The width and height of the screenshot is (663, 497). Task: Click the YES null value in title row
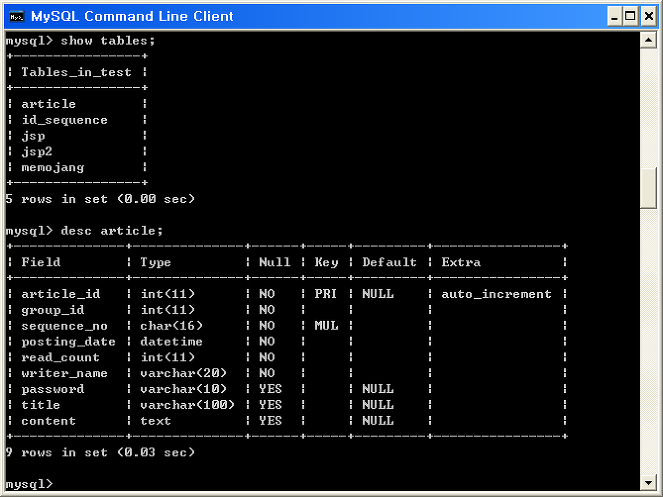[x=271, y=405]
